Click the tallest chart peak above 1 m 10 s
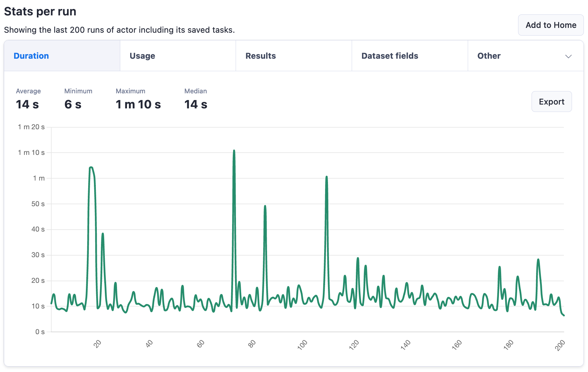588x372 pixels. (234, 150)
